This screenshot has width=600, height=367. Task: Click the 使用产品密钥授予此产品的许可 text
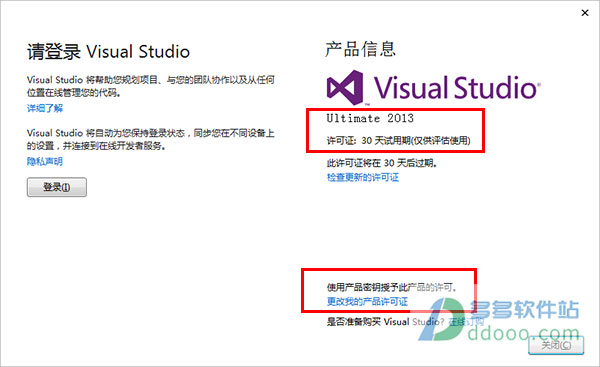point(392,287)
